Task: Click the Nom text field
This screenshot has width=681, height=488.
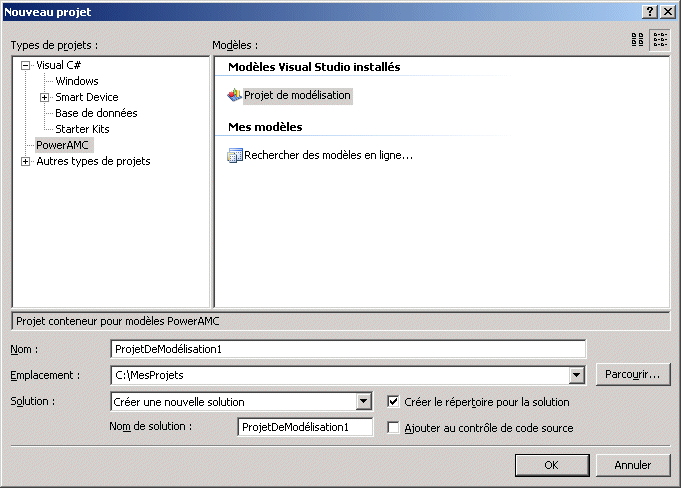Action: pos(348,348)
